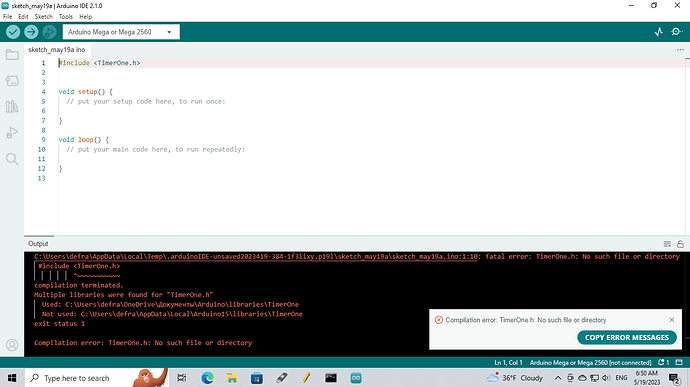690x387 pixels.
Task: Open the editor tab options ellipsis
Action: (680, 50)
